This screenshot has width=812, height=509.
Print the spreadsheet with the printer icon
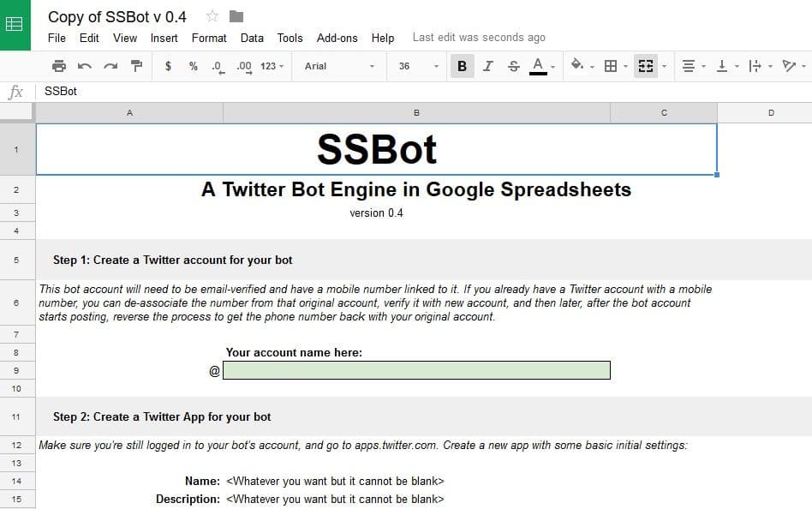[59, 66]
